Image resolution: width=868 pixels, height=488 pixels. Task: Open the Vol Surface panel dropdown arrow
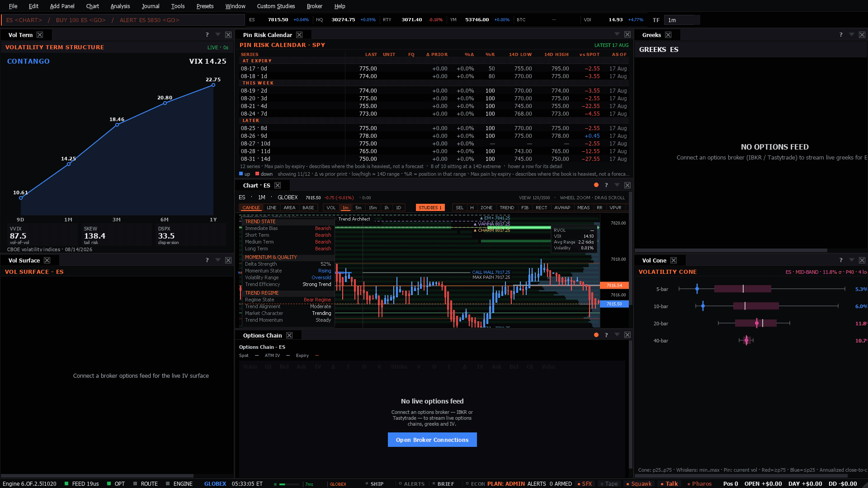point(218,260)
